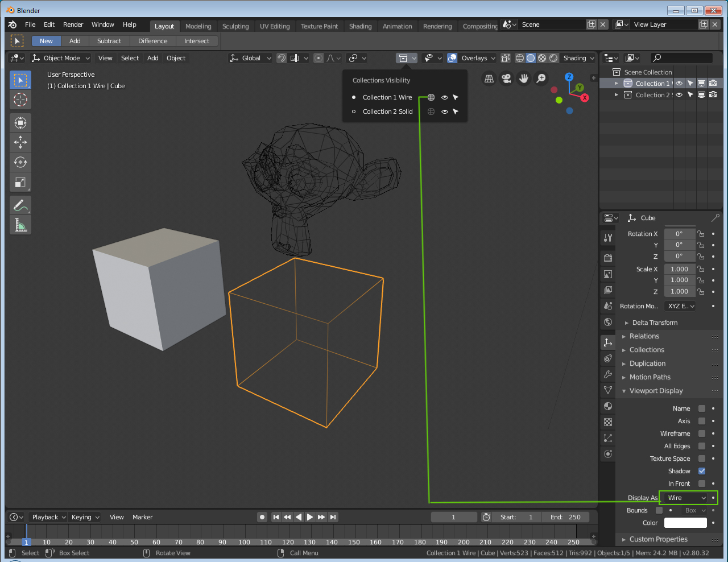728x562 pixels.
Task: Open the Window menu
Action: [x=103, y=24]
